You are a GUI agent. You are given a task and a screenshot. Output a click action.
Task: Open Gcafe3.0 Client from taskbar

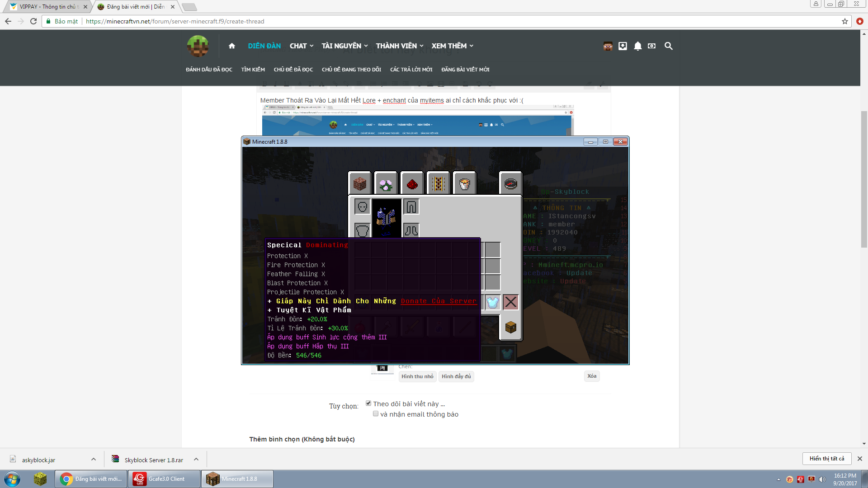tap(164, 479)
